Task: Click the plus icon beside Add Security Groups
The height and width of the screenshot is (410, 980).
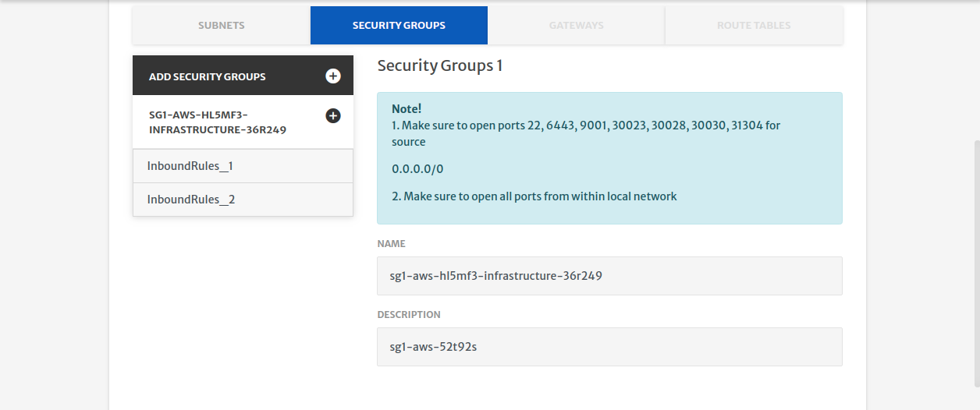Action: click(x=333, y=76)
